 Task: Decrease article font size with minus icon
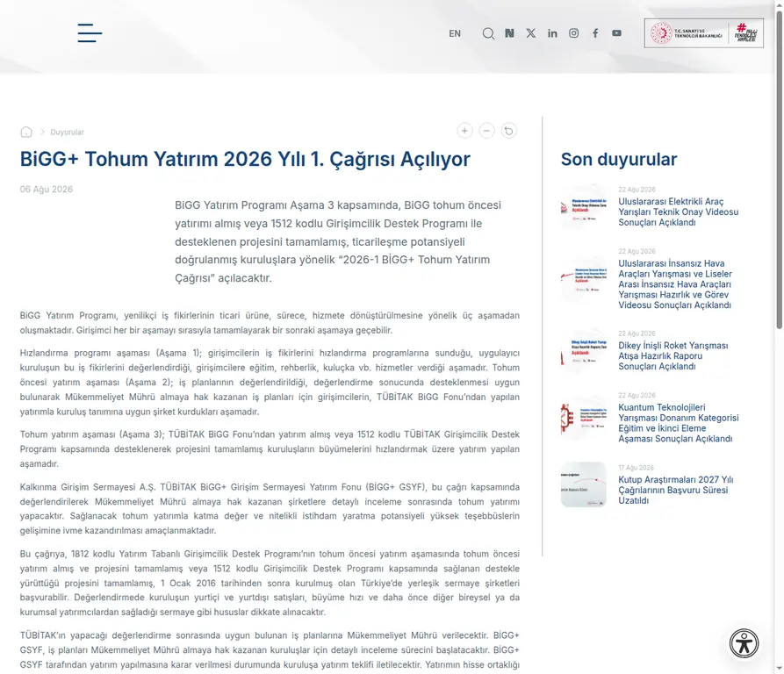click(x=486, y=131)
